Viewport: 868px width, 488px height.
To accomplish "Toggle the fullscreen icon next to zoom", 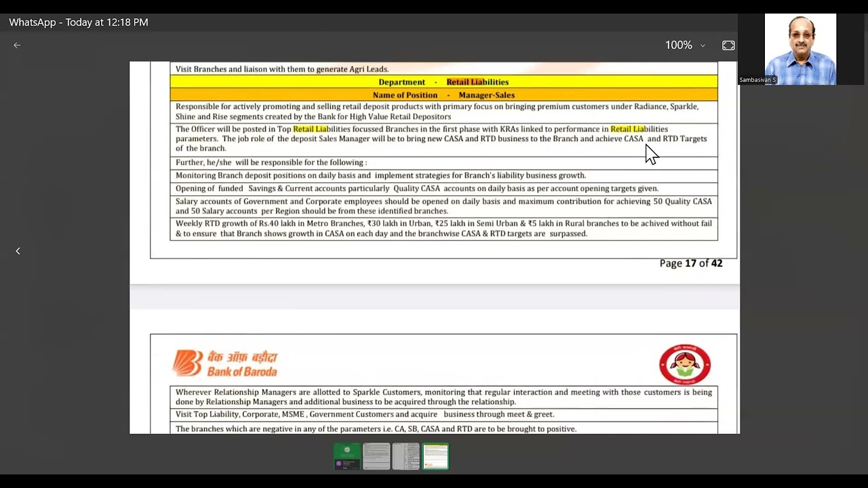I will click(728, 45).
